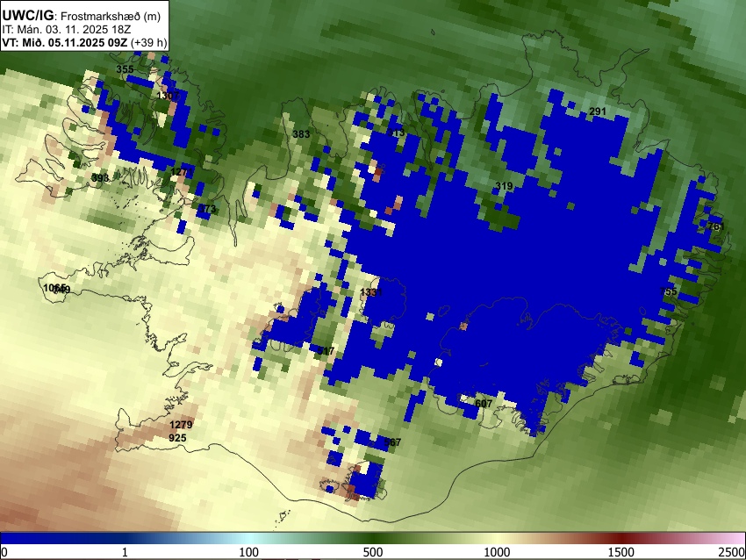Click the color scale label 100
Screen dimensions: 746x560
click(249, 552)
